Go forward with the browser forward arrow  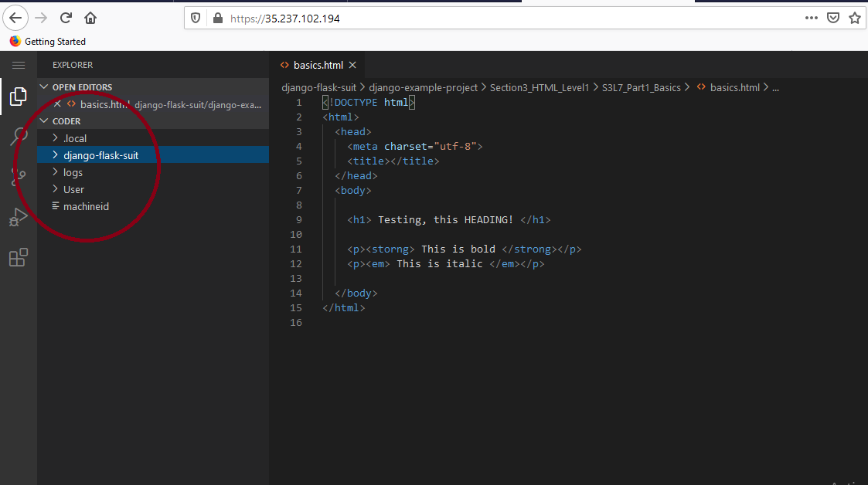(41, 19)
